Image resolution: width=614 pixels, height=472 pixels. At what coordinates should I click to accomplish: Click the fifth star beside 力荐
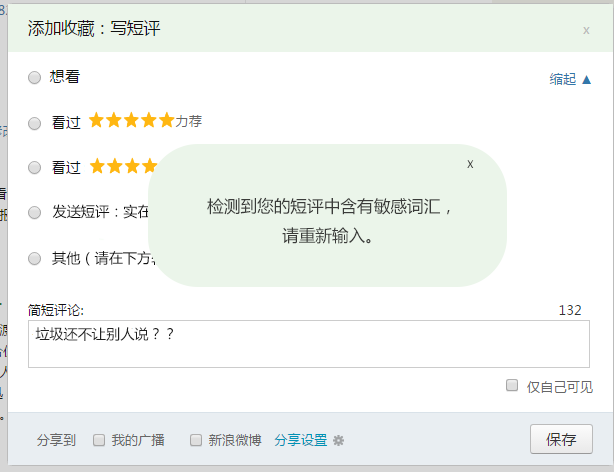click(x=166, y=121)
